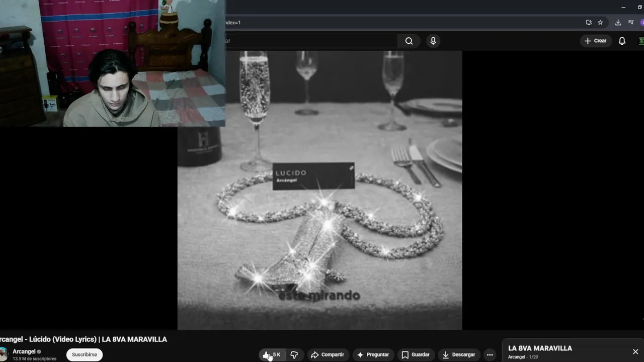644x362 pixels.
Task: Click the '13.5 M de suscriptores' text
Action: click(x=34, y=358)
